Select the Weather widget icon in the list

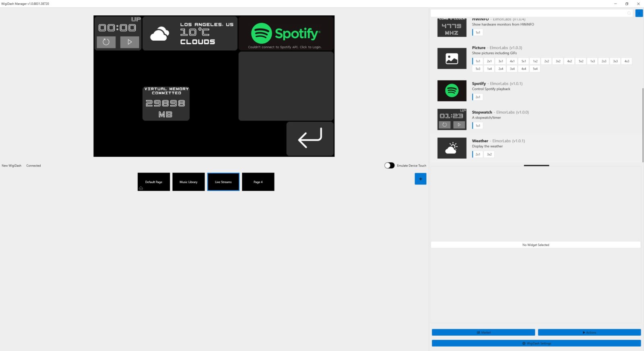point(452,148)
